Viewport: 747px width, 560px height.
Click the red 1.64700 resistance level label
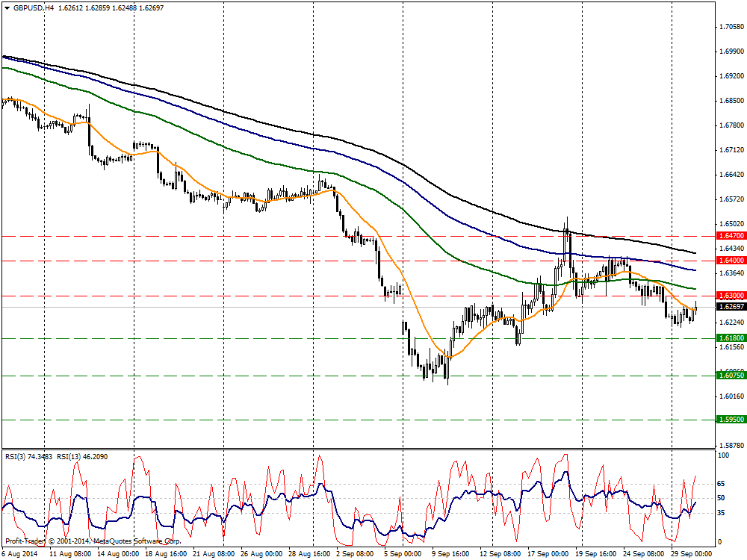point(731,236)
